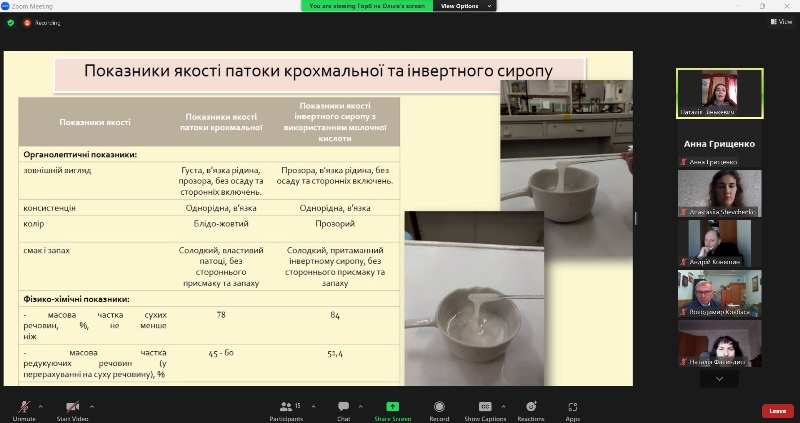Image resolution: width=800 pixels, height=423 pixels.
Task: Click the value '78' in the table
Action: coord(221,315)
